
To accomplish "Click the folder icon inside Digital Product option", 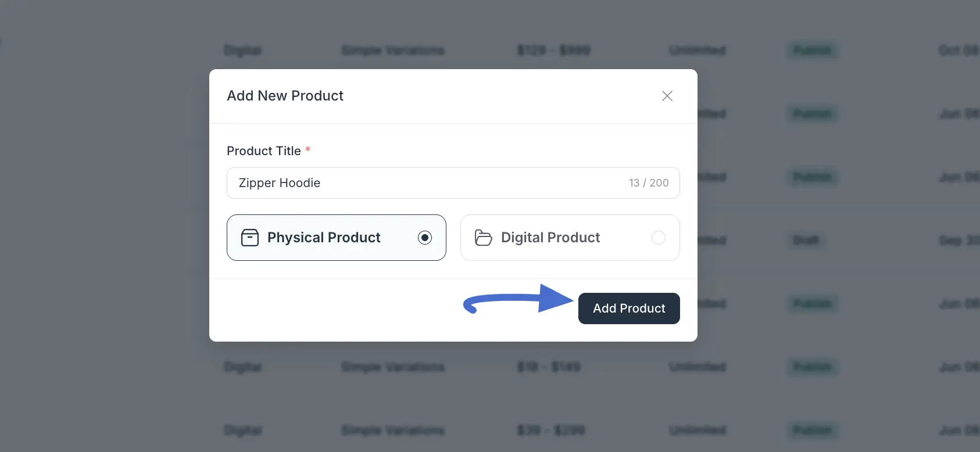I will click(x=483, y=237).
